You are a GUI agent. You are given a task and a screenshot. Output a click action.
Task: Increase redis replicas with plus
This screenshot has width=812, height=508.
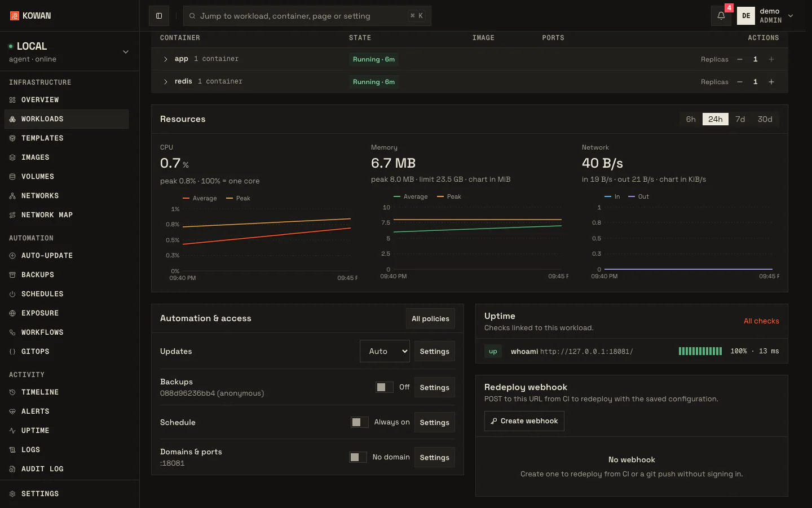tap(771, 82)
